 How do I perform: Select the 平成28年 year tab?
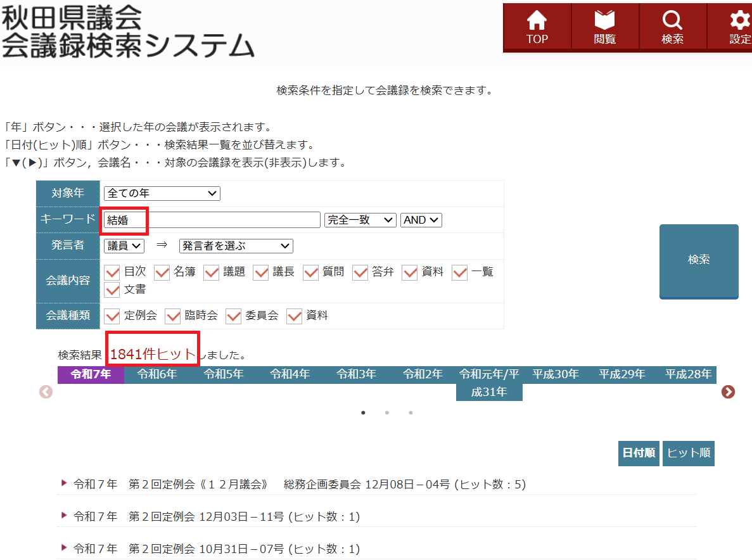[688, 374]
